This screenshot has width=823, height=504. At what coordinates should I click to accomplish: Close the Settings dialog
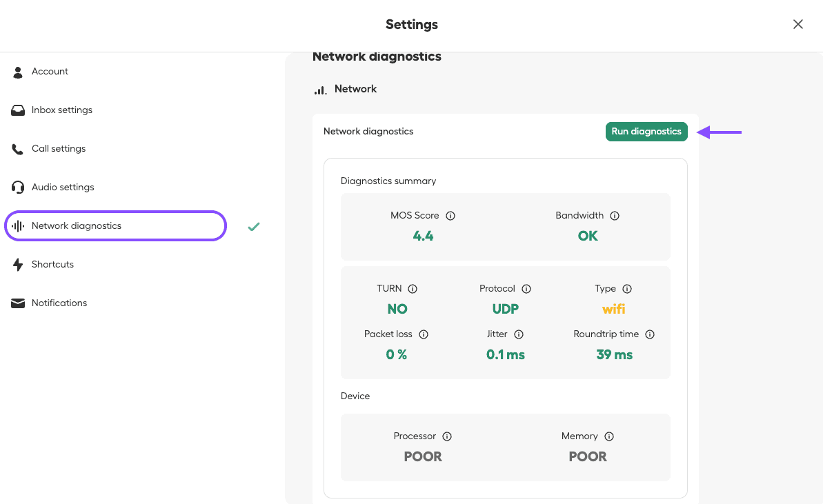point(798,24)
